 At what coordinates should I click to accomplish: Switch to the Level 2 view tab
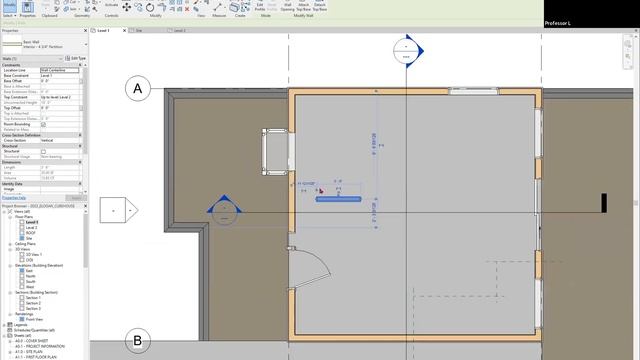tap(180, 31)
